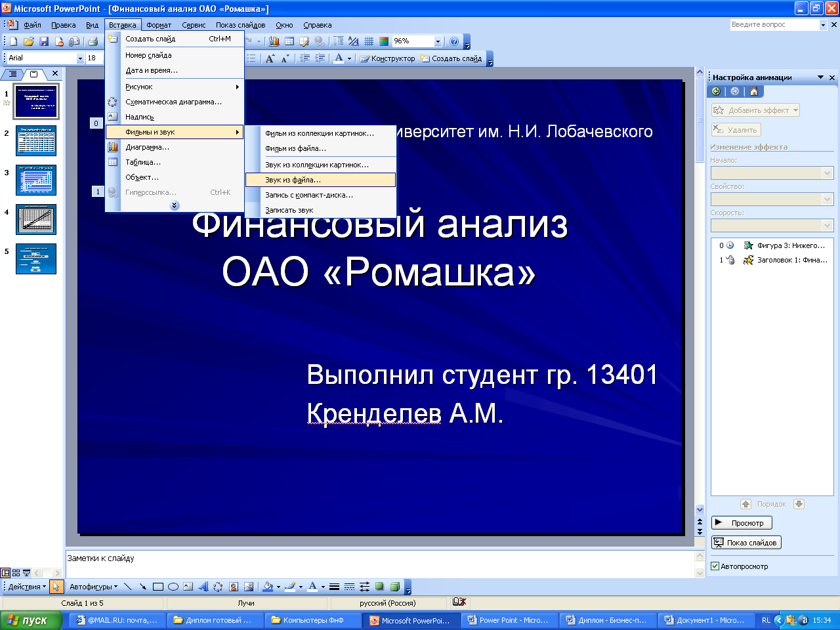Select the slide 3 thumbnail
The height and width of the screenshot is (630, 840).
tap(36, 180)
